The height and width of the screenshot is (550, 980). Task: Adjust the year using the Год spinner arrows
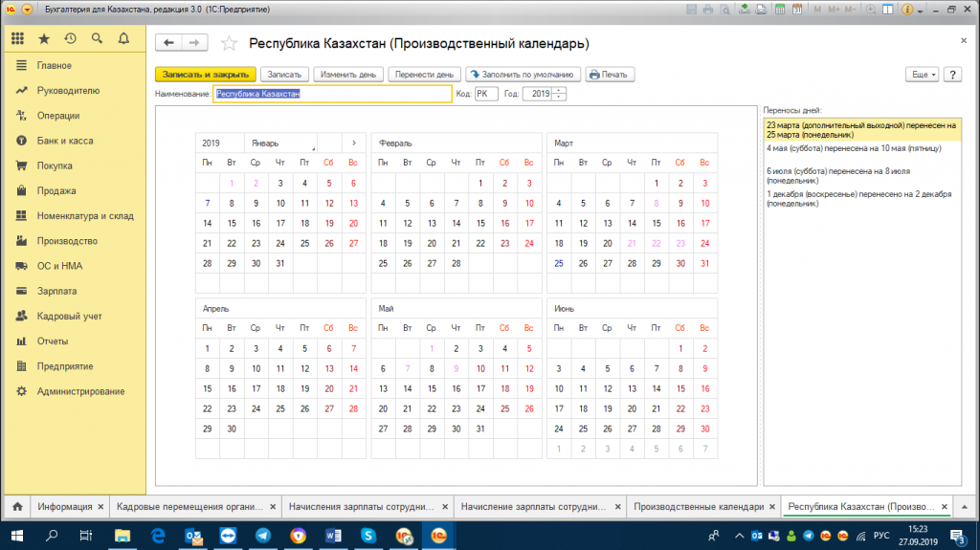point(560,94)
